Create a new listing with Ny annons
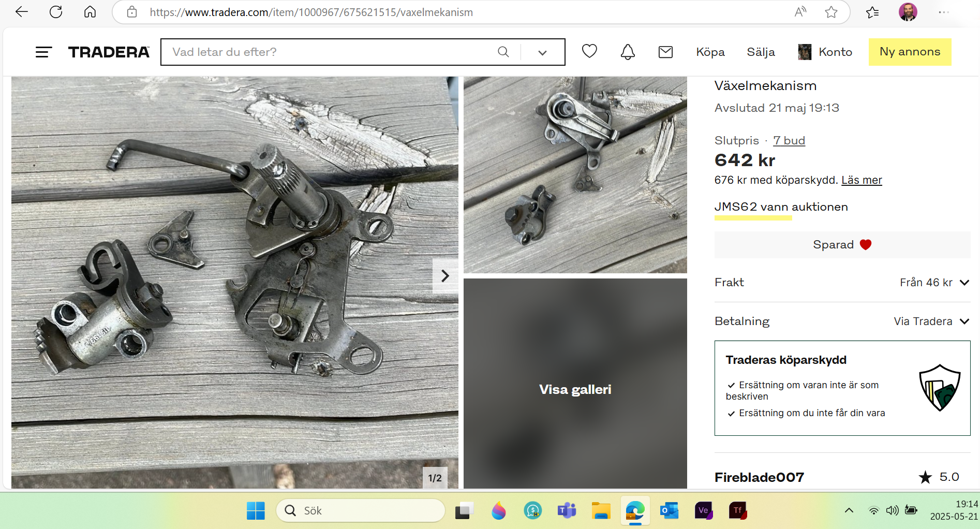The width and height of the screenshot is (980, 529). coord(910,52)
